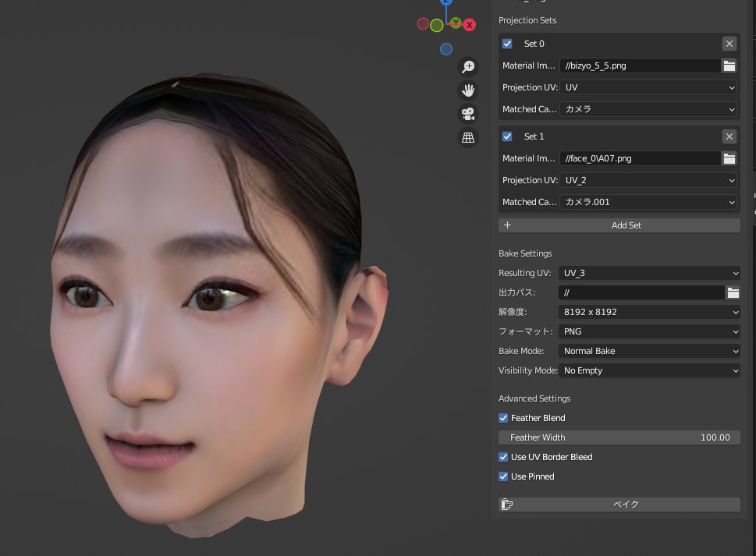The height and width of the screenshot is (556, 756).
Task: Open folder browser for output path
Action: tap(733, 292)
